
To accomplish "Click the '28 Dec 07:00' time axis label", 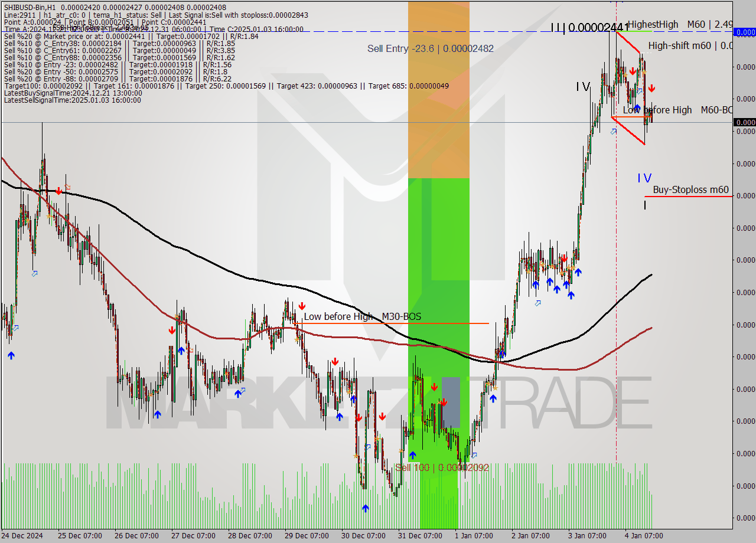I will click(250, 536).
